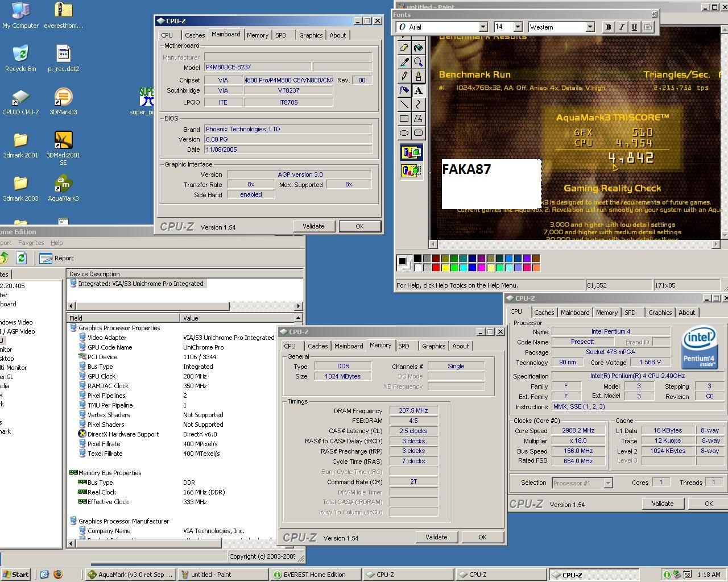This screenshot has height=582, width=728.
Task: Open About tab in the Mainboard CPU-Z window
Action: point(338,35)
